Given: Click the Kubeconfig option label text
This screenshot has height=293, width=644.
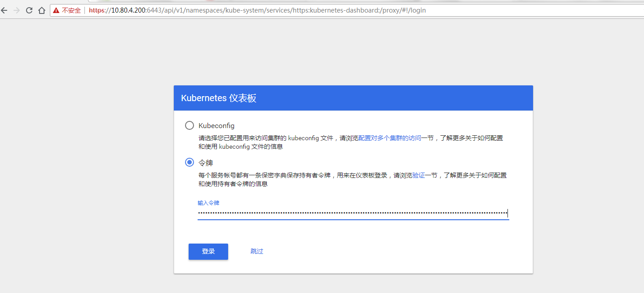Looking at the screenshot, I should tap(216, 126).
